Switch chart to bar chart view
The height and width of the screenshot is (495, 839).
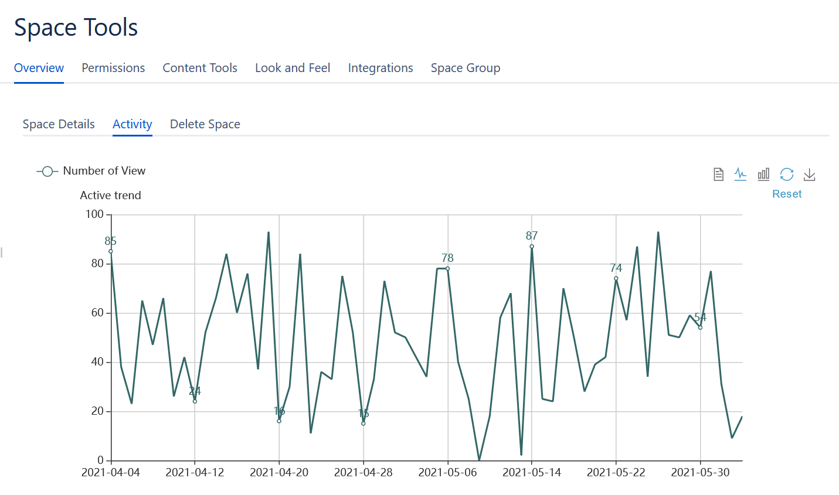763,174
